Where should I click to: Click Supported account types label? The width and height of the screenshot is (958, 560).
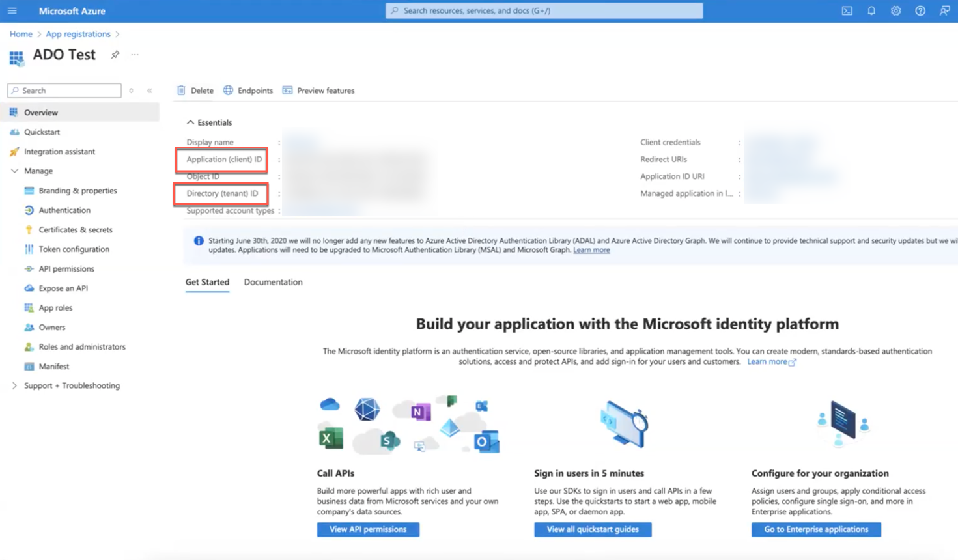pos(230,211)
